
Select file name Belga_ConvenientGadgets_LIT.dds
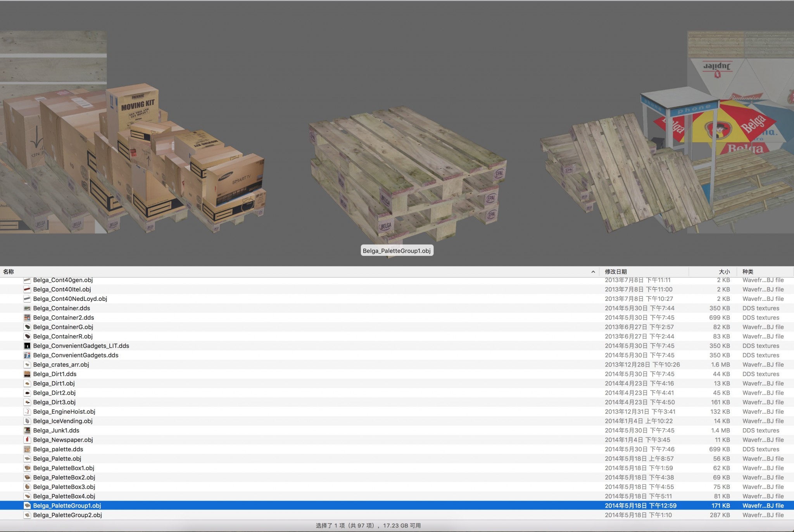(x=81, y=346)
